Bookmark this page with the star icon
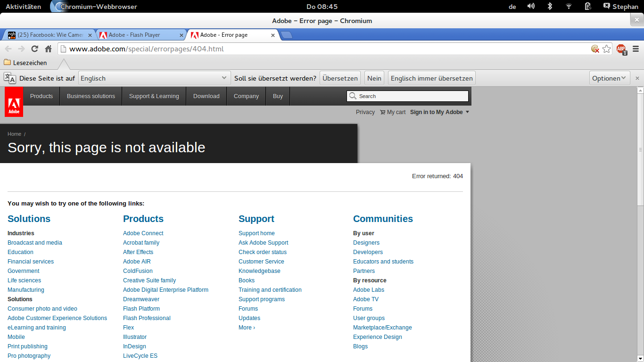 607,49
